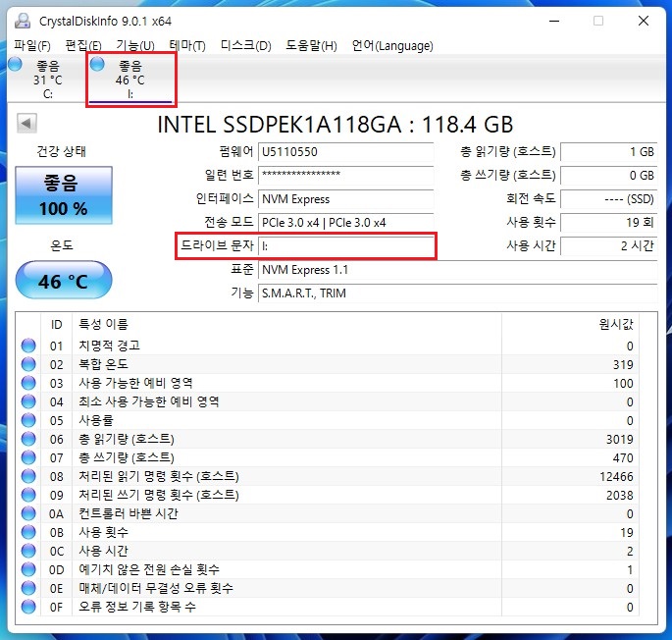672x640 pixels.
Task: Click the status circle for ID 0F row
Action: [x=28, y=607]
